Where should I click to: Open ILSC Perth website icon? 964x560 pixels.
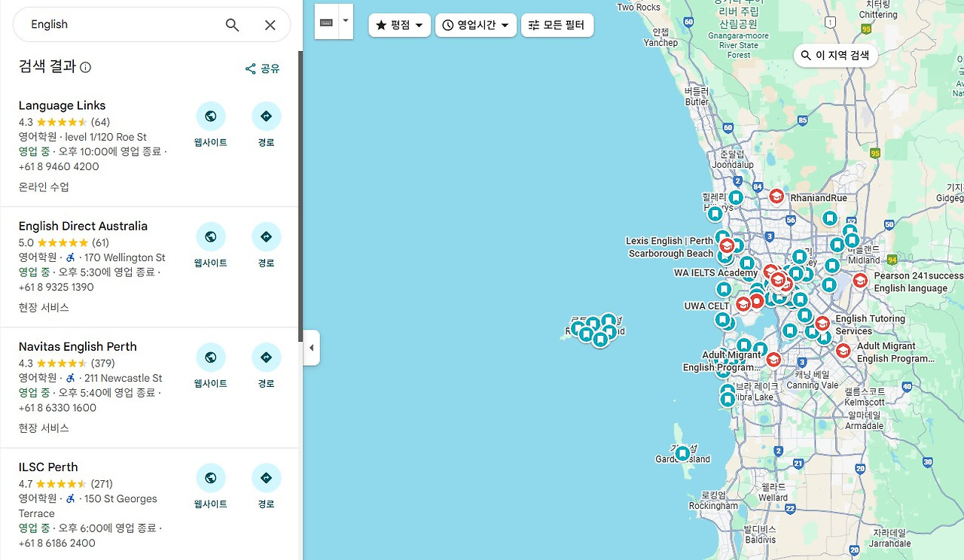pyautogui.click(x=211, y=478)
